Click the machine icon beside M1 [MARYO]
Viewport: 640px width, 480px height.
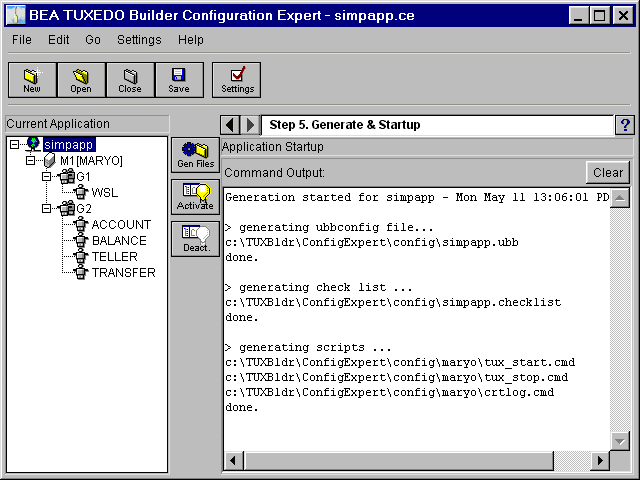tap(49, 160)
